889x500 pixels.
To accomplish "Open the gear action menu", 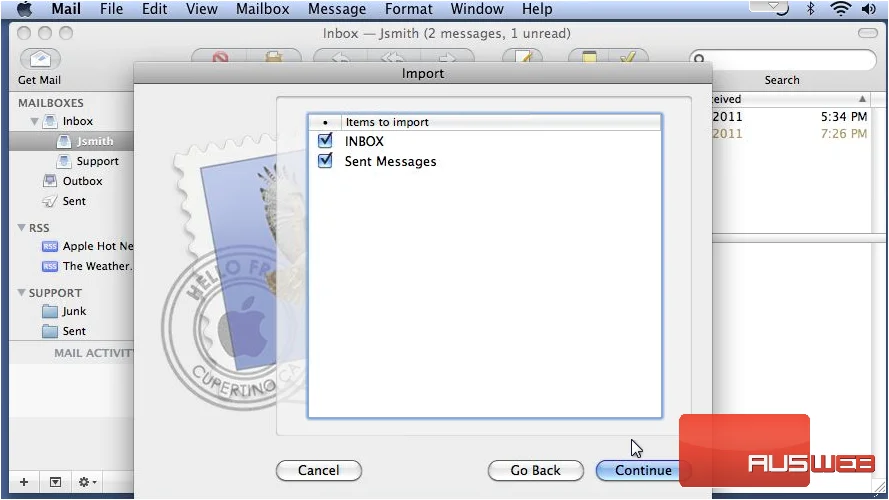I will point(87,482).
